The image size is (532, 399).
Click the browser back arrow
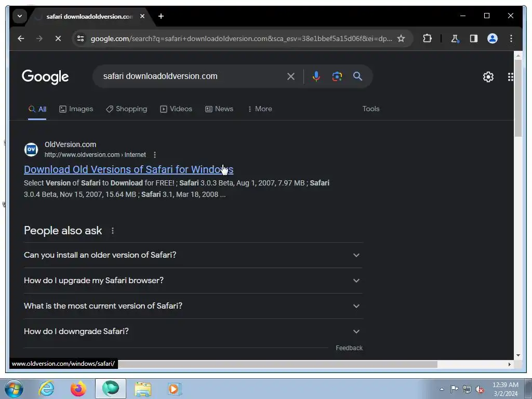[x=21, y=38]
